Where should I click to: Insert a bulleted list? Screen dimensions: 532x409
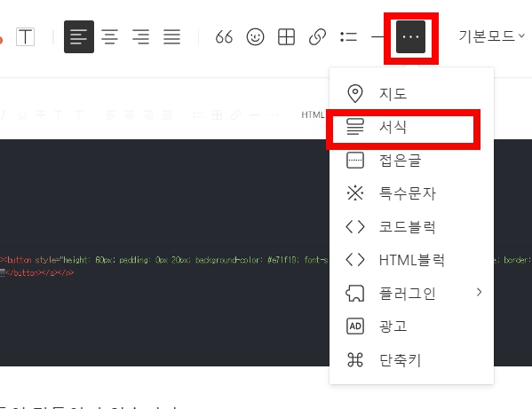tap(348, 36)
